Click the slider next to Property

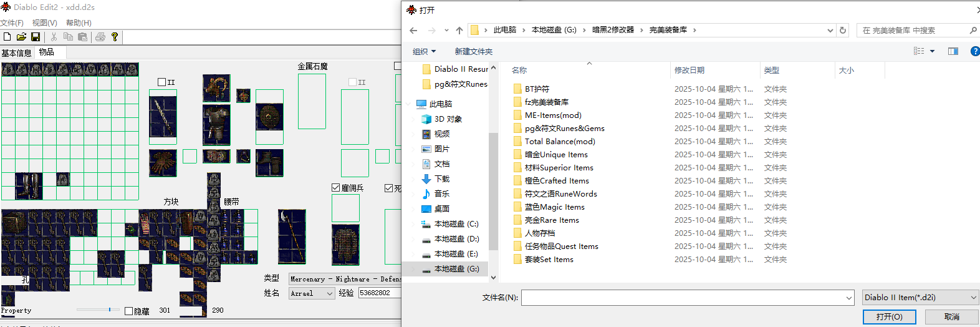coord(110,310)
